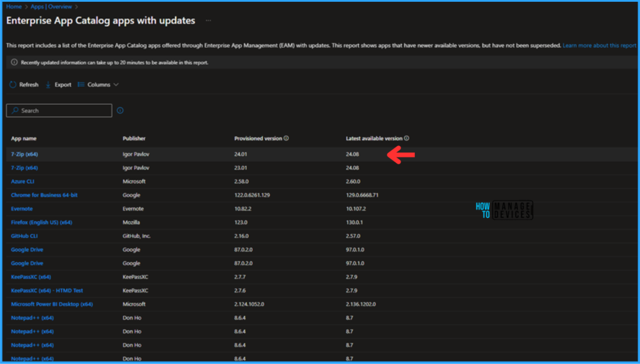Select version cell 2.136.1202.0
The image size is (640, 364).
coord(361,305)
